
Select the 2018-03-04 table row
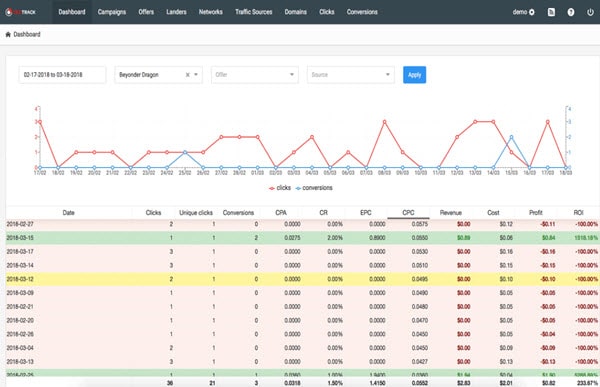point(302,348)
